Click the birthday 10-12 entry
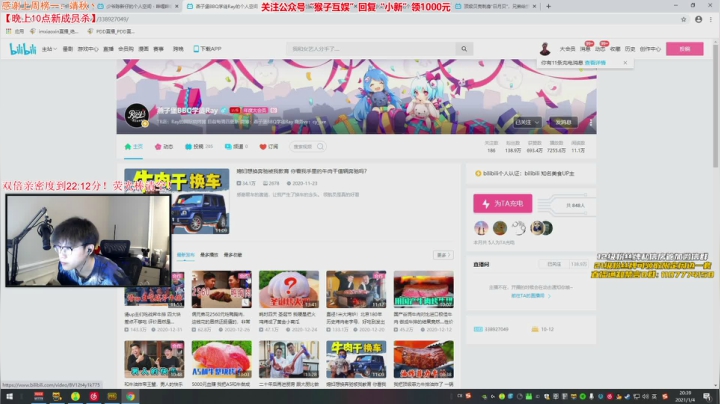The height and width of the screenshot is (404, 720). click(543, 329)
